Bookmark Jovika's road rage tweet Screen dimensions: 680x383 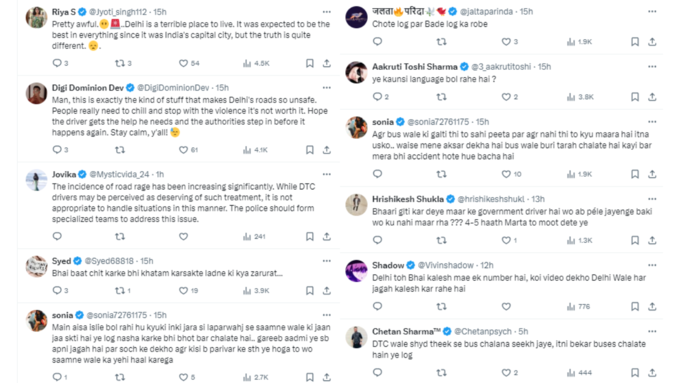pyautogui.click(x=310, y=236)
